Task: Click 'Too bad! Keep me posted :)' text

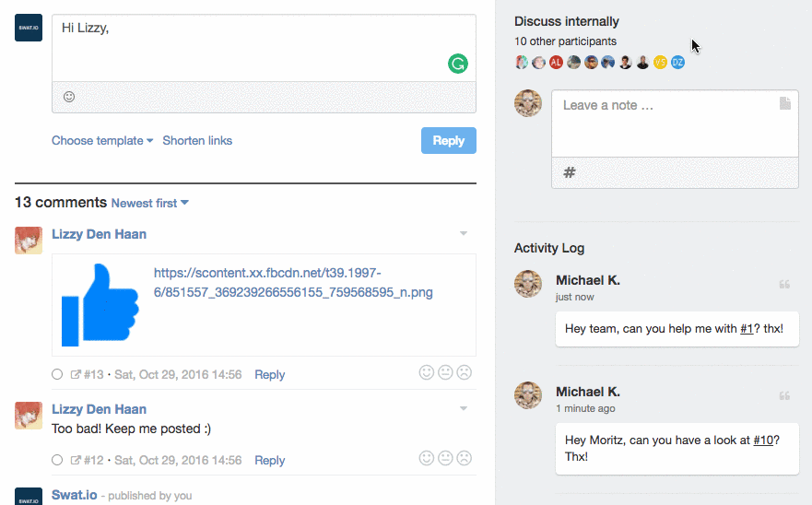Action: point(131,429)
